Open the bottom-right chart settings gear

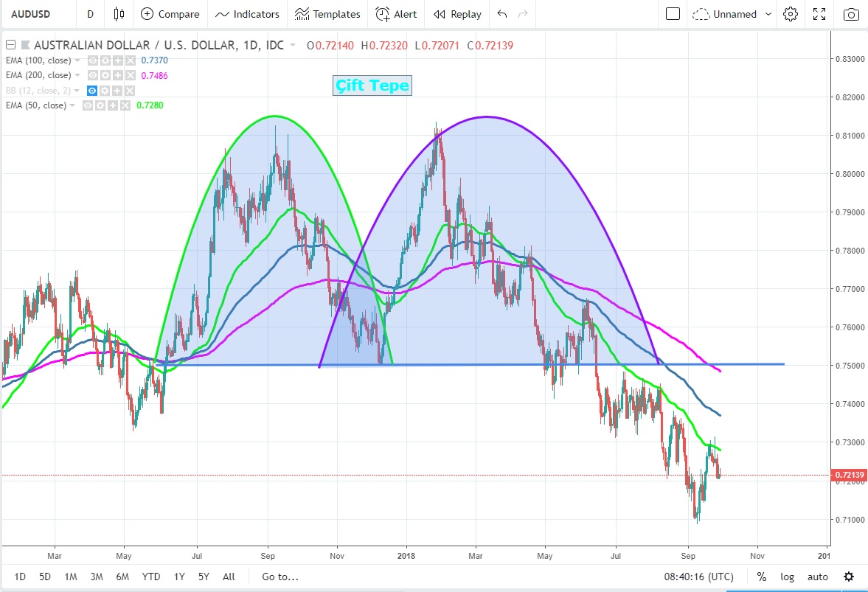(x=849, y=577)
